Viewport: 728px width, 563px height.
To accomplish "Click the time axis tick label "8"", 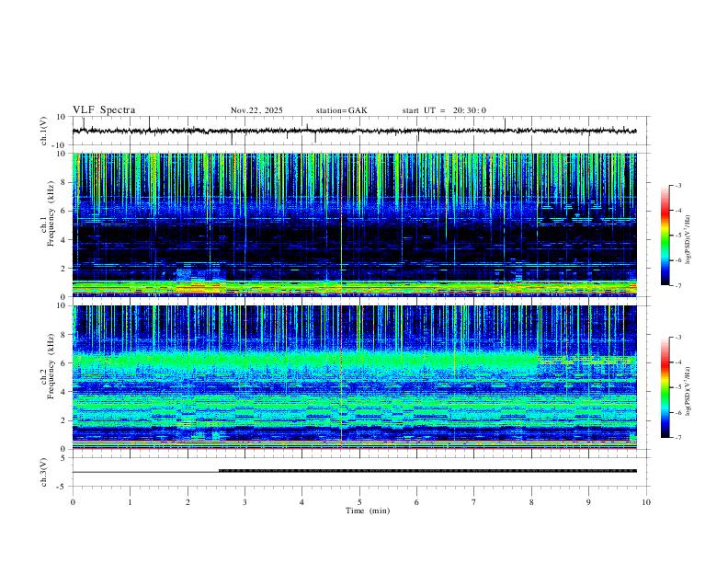I will 531,502.
